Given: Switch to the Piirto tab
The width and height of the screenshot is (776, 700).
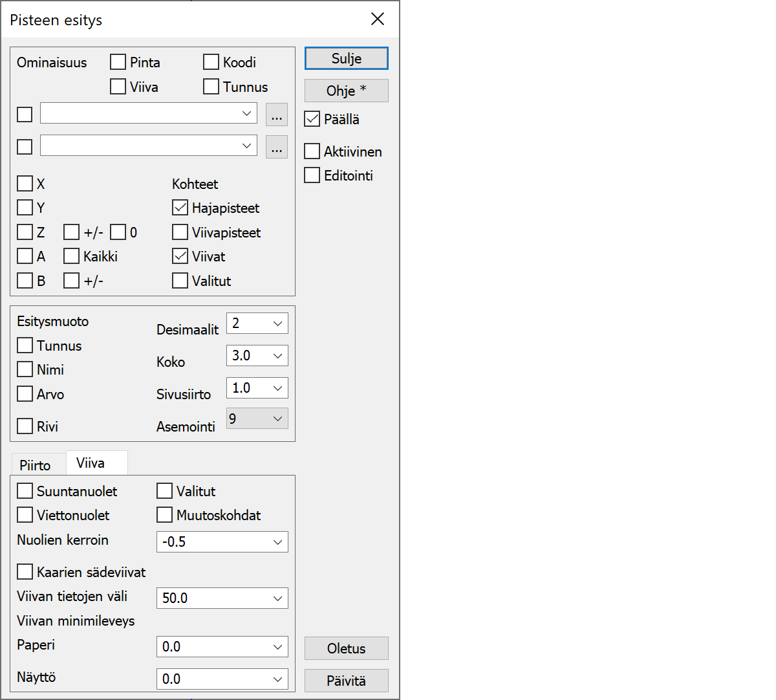Looking at the screenshot, I should (36, 465).
